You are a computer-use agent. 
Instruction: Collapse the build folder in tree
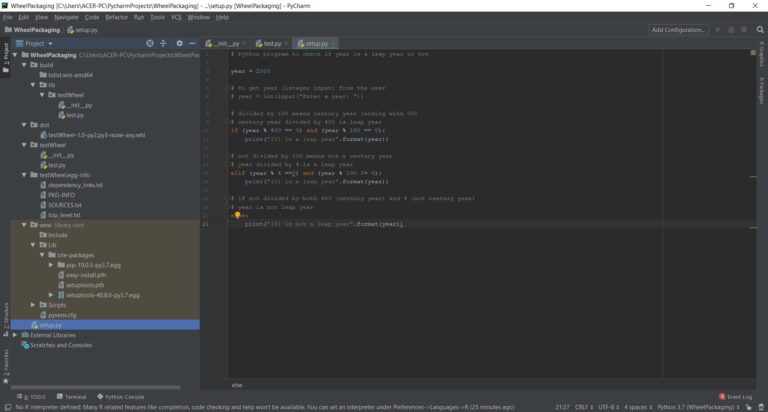point(24,64)
